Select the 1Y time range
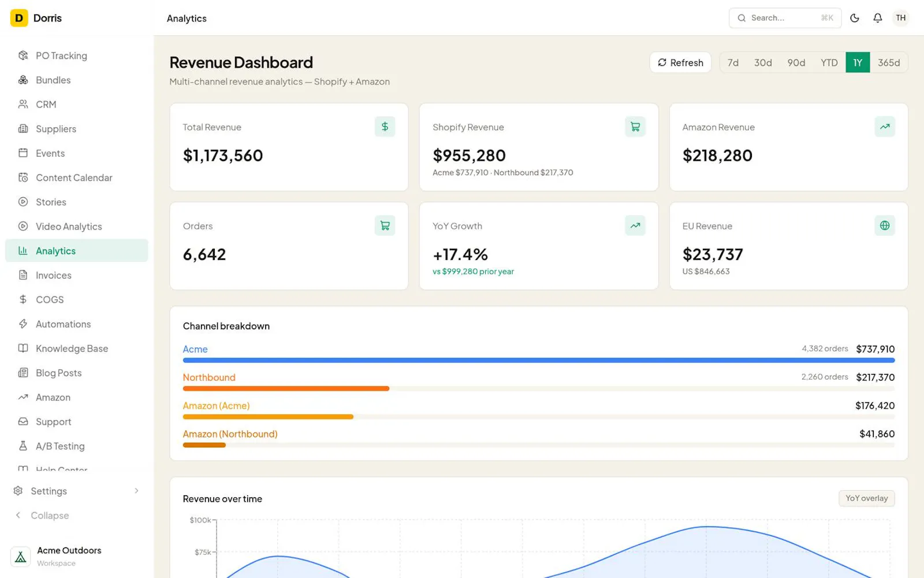924x578 pixels. point(858,62)
